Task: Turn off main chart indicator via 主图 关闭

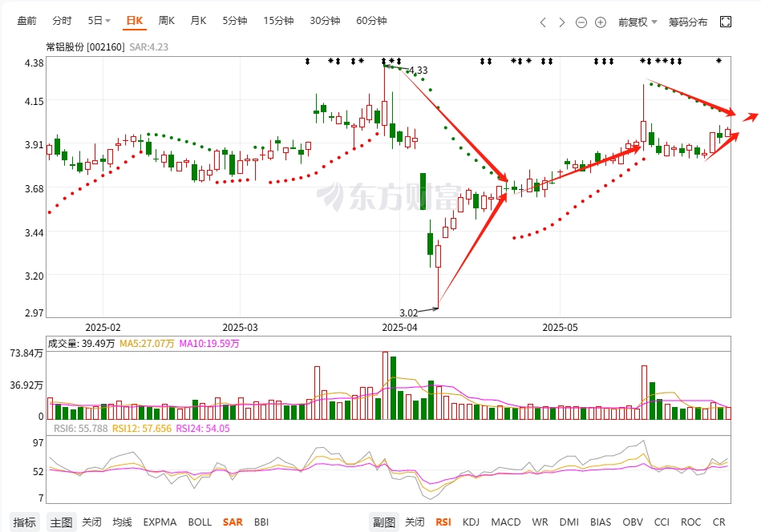Action: [91, 522]
